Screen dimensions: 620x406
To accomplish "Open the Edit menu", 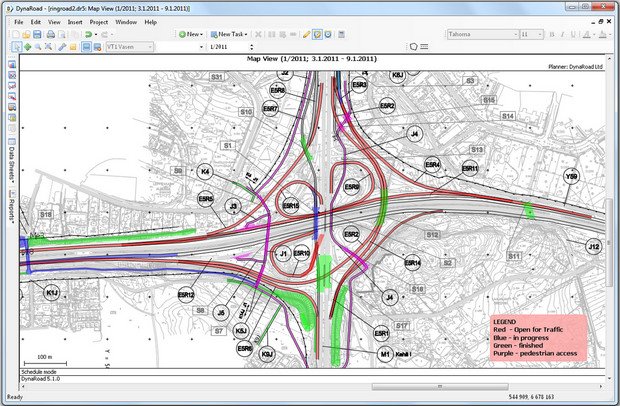I will [36, 22].
